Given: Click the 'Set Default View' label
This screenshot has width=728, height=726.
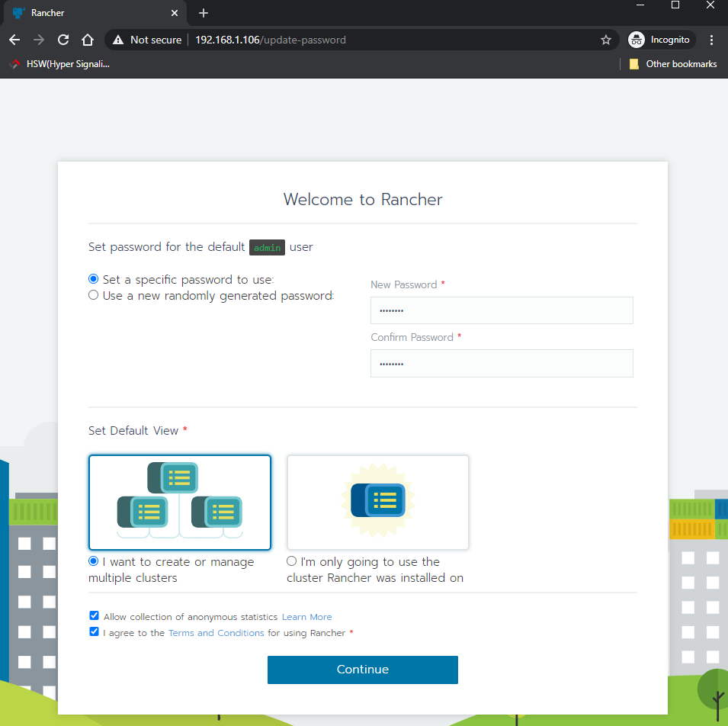Looking at the screenshot, I should (133, 431).
